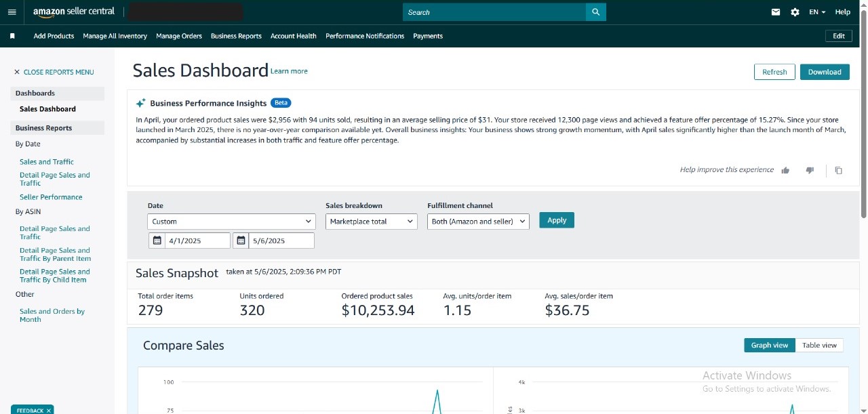The height and width of the screenshot is (414, 868).
Task: Copy the Business Performance Insights text
Action: coord(839,170)
